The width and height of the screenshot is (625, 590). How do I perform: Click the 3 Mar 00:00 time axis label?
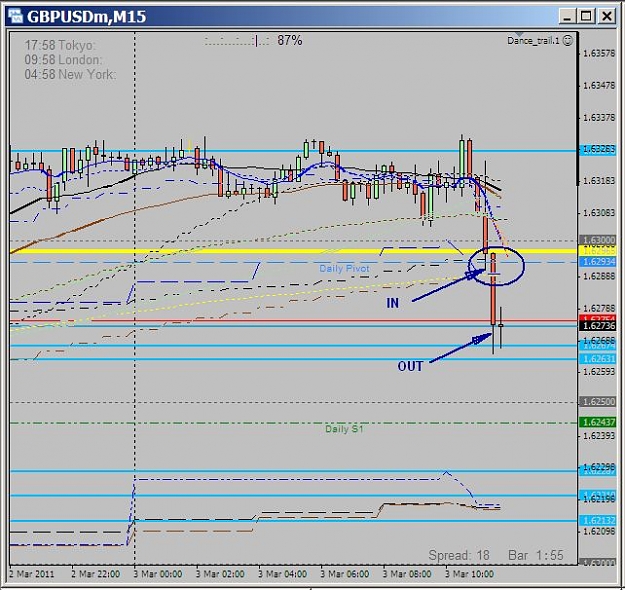click(158, 574)
